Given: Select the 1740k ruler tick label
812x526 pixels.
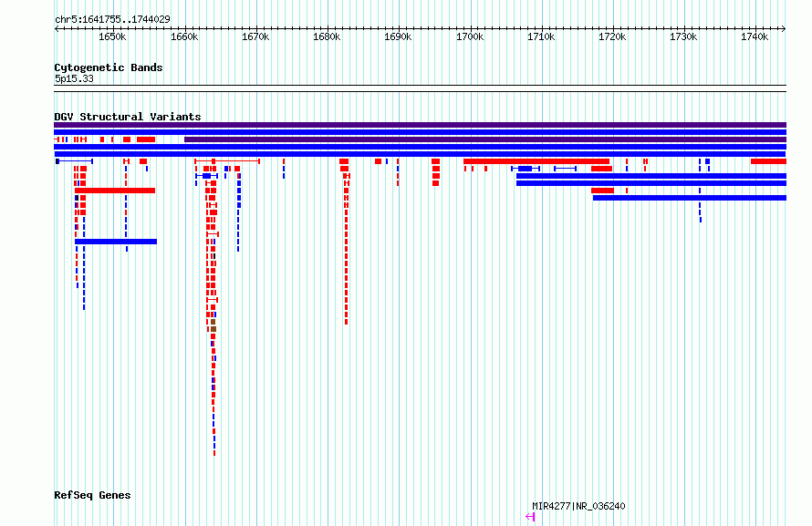Looking at the screenshot, I should coord(755,37).
